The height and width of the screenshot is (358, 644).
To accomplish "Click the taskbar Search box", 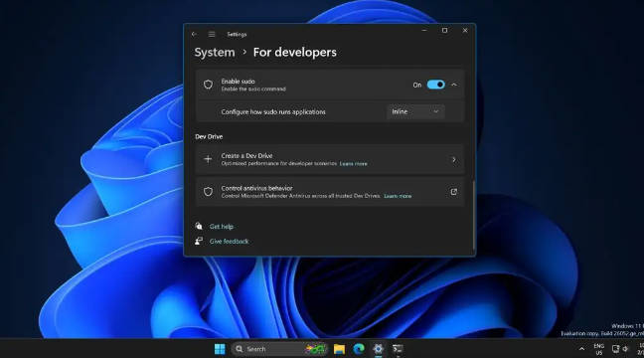I will coord(279,349).
